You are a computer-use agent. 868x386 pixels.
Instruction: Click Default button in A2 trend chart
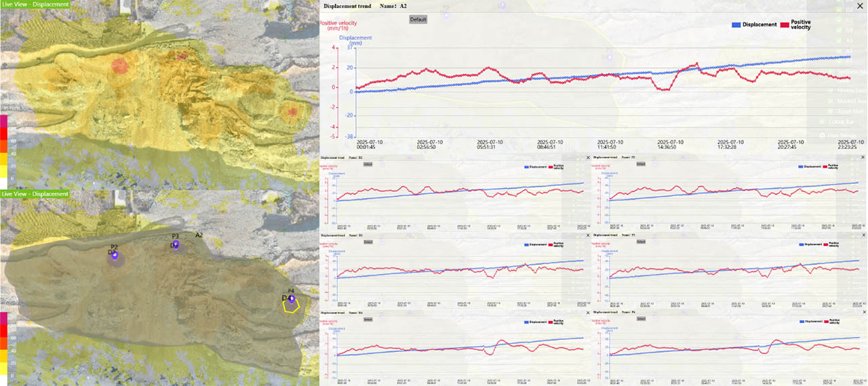[x=418, y=20]
